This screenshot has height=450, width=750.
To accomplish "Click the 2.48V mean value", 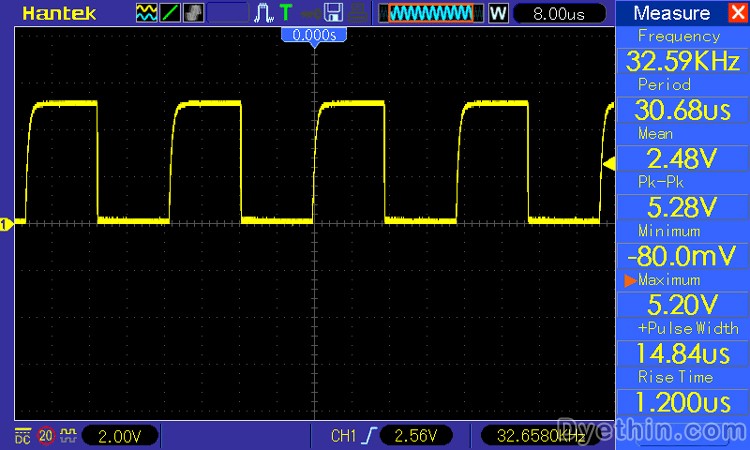I will tap(683, 158).
